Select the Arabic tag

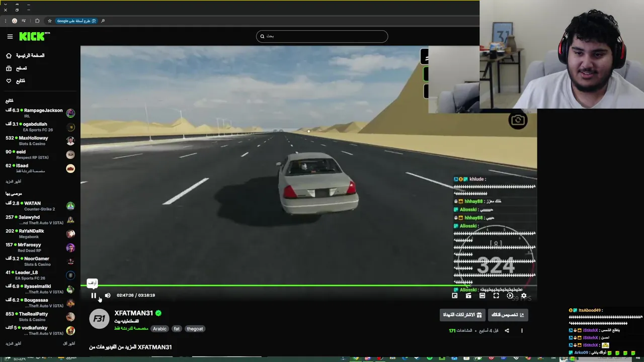coord(159,329)
